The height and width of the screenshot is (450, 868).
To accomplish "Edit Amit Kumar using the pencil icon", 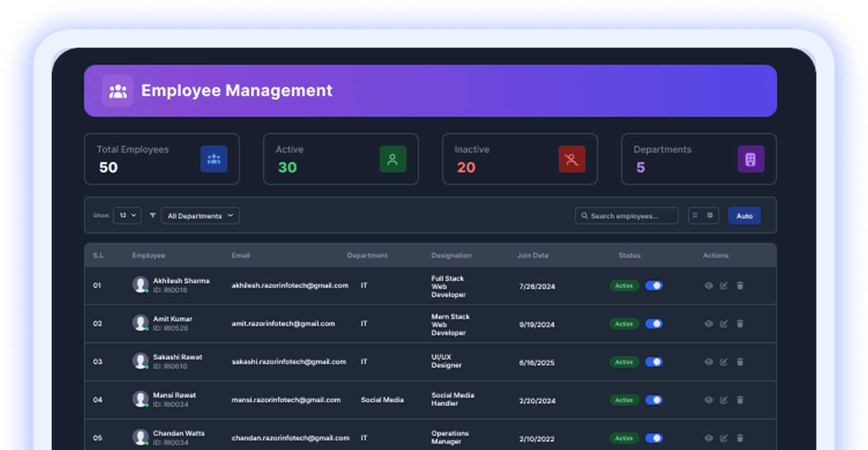I will [x=724, y=324].
